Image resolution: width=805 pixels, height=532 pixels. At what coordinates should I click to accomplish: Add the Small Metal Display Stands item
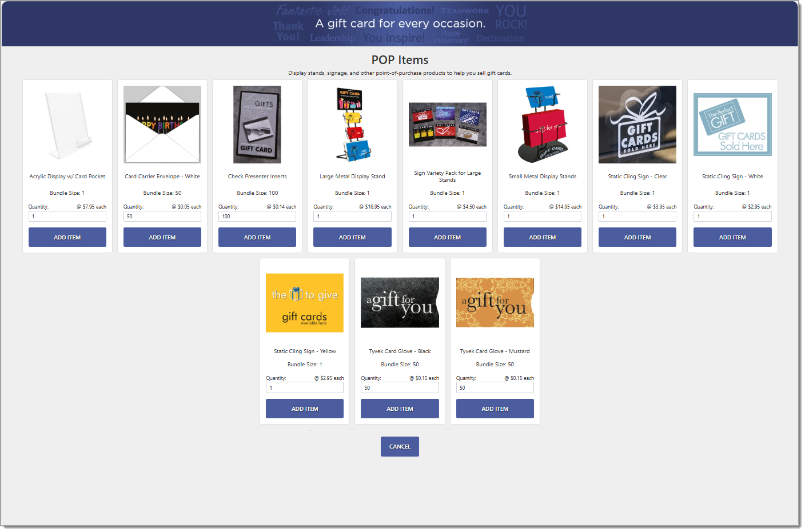(x=543, y=237)
